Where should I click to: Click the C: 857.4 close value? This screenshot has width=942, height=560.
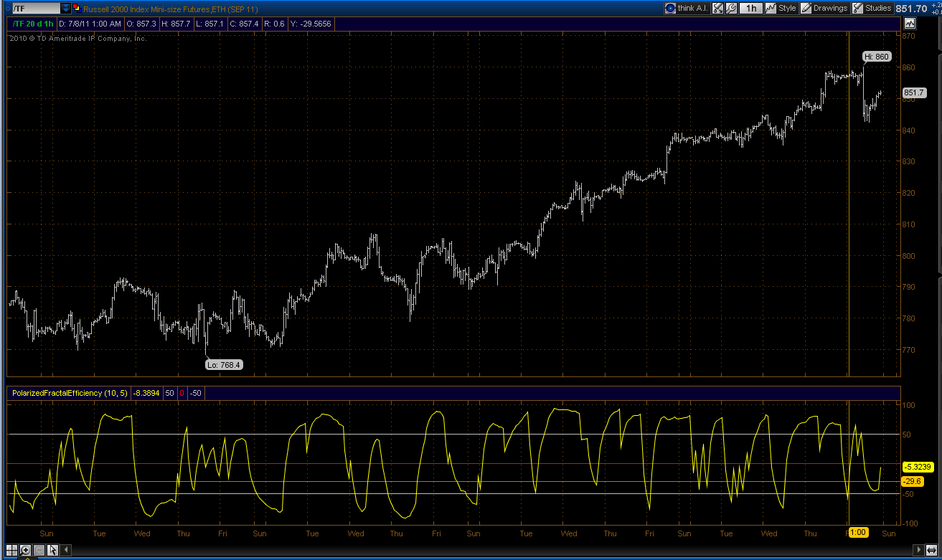click(x=244, y=24)
